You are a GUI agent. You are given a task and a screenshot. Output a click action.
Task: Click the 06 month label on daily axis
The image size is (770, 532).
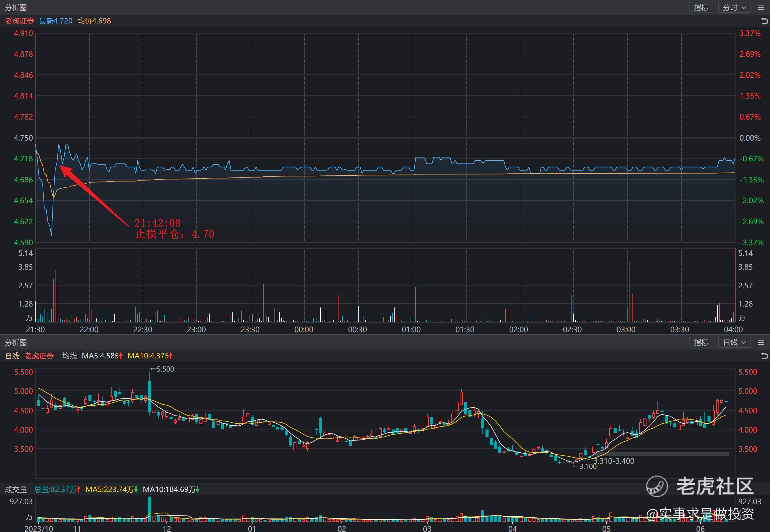[x=700, y=528]
